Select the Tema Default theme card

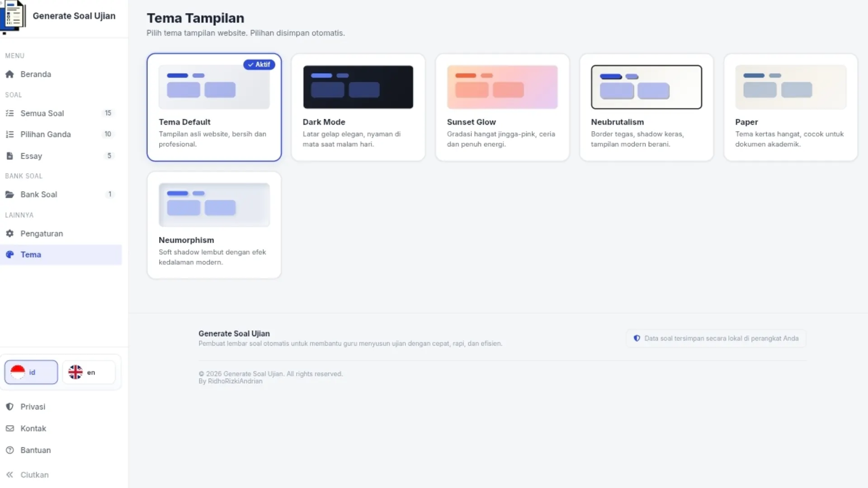[x=214, y=108]
